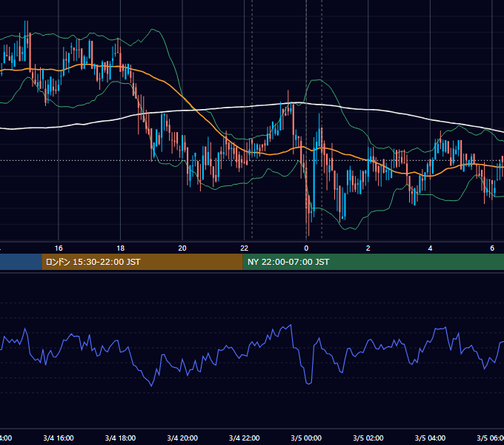Click the 22 hour label on price chart axis
This screenshot has height=445, width=504.
point(245,248)
